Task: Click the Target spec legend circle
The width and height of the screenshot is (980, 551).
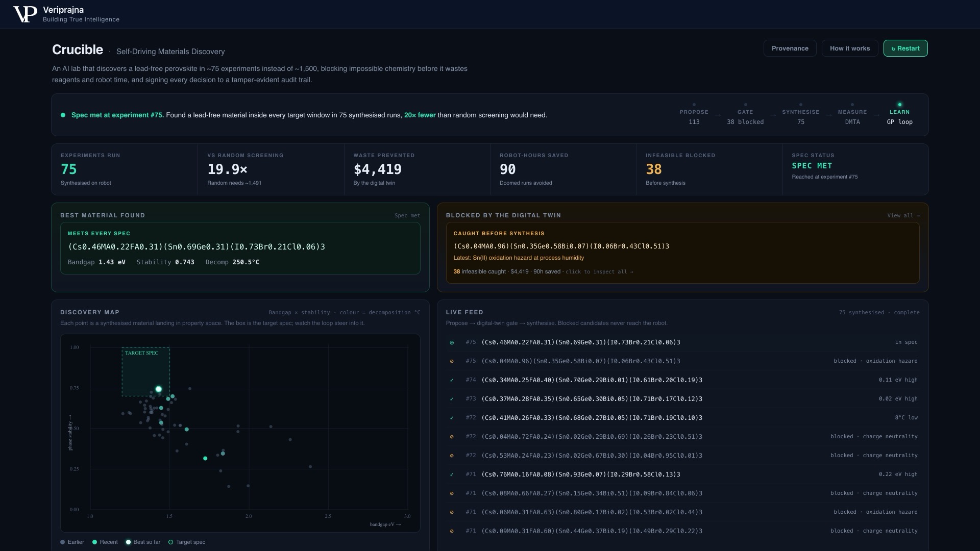Action: pyautogui.click(x=171, y=542)
